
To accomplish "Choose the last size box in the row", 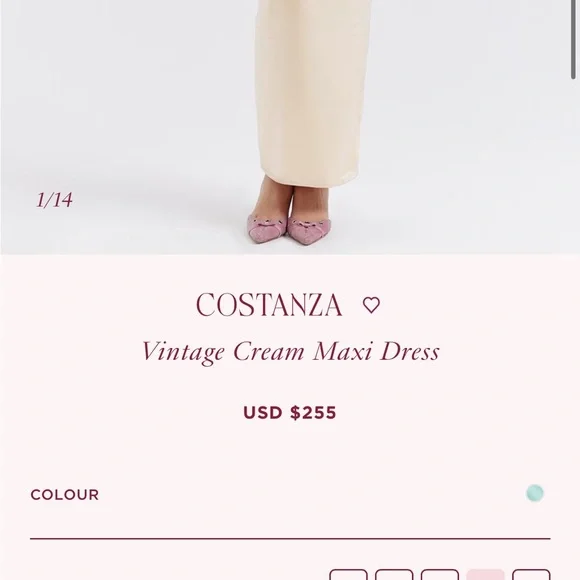I will pyautogui.click(x=531, y=574).
